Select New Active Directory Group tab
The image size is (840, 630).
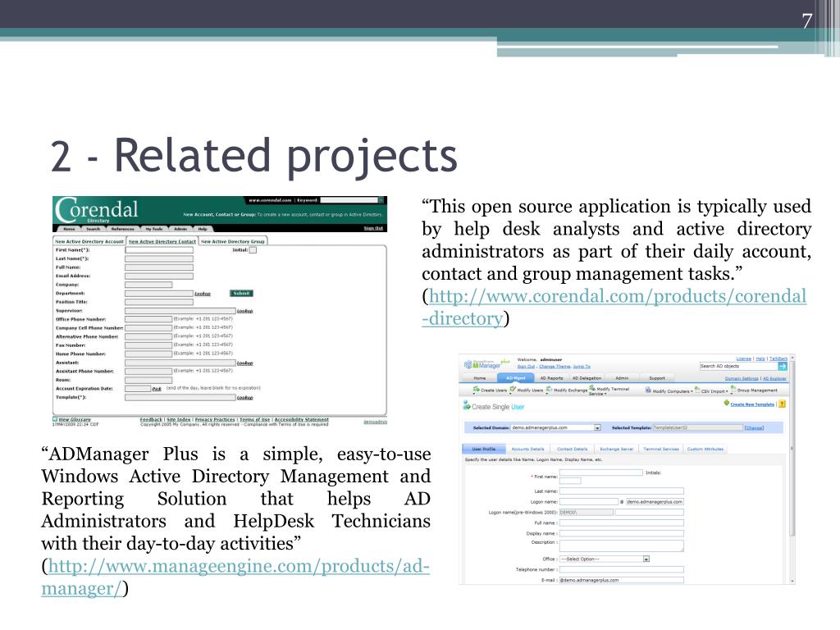coord(232,241)
